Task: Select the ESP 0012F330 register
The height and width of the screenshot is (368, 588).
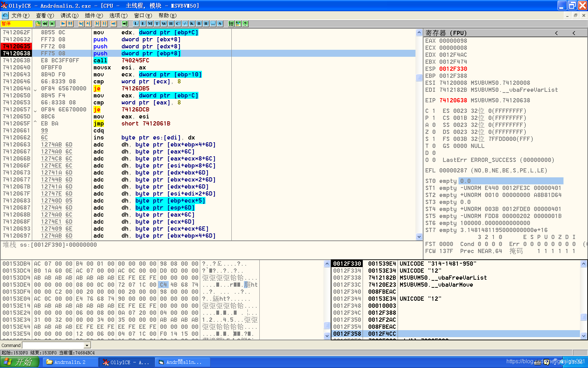Action: click(x=446, y=69)
